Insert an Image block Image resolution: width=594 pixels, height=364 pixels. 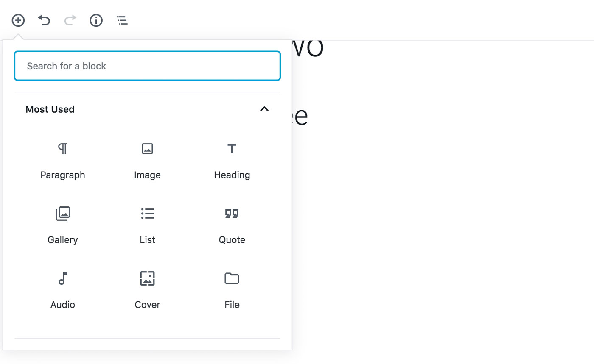point(147,161)
